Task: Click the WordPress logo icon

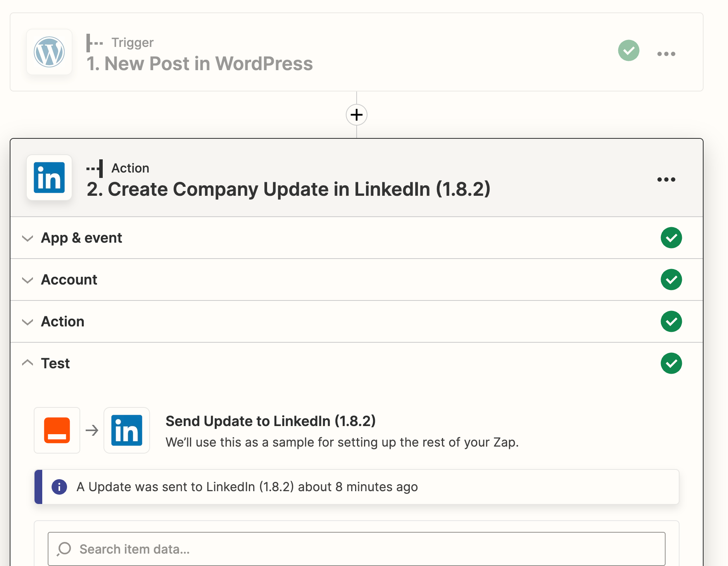Action: 49,52
